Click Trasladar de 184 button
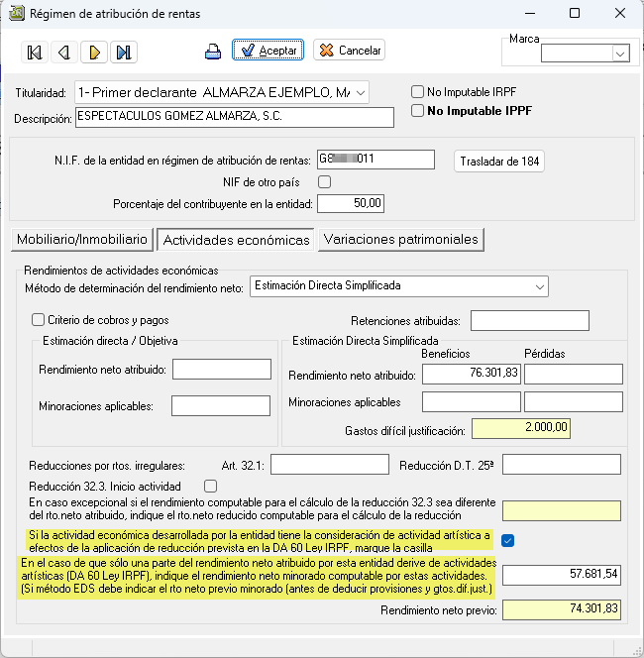The image size is (644, 658). 500,162
